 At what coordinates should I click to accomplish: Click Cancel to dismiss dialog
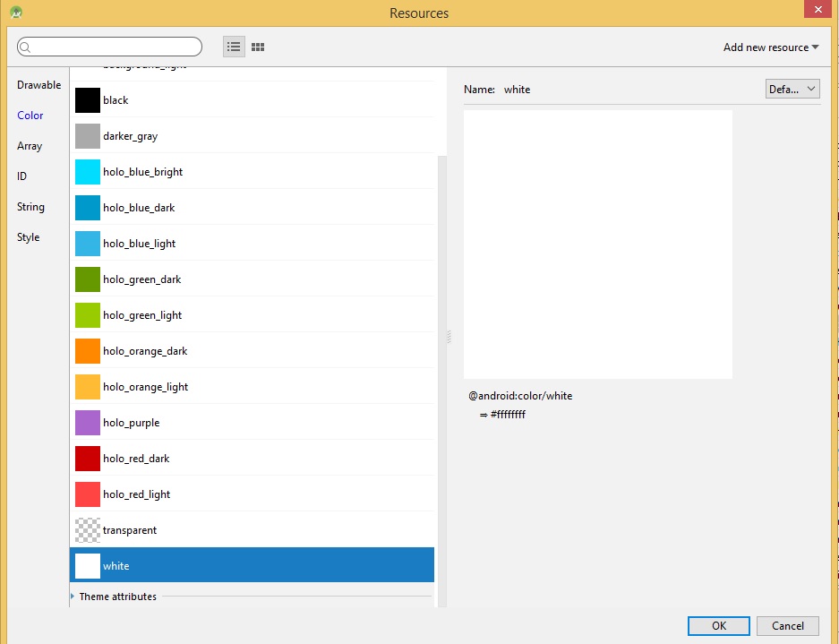click(x=787, y=626)
